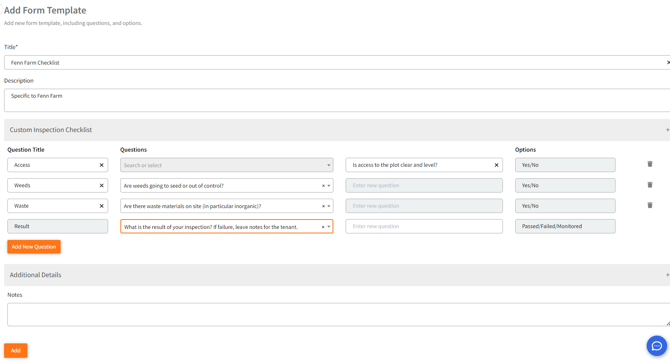
Task: Clear selected weeds question in dropdown
Action: click(323, 186)
